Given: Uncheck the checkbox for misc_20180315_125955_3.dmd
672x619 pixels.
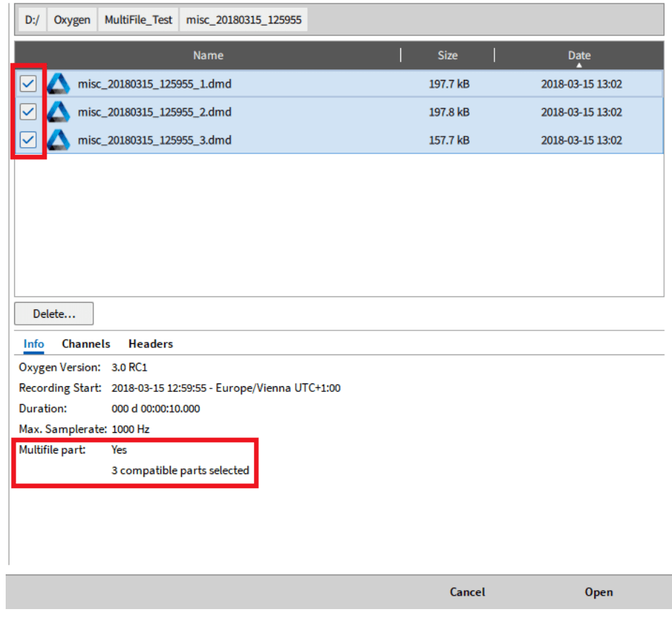Looking at the screenshot, I should (28, 140).
